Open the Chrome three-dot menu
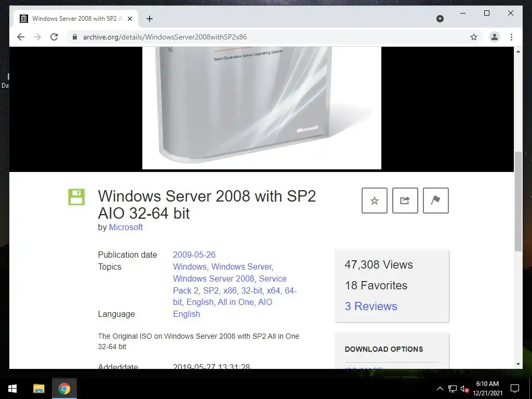This screenshot has width=532, height=399. pos(511,37)
